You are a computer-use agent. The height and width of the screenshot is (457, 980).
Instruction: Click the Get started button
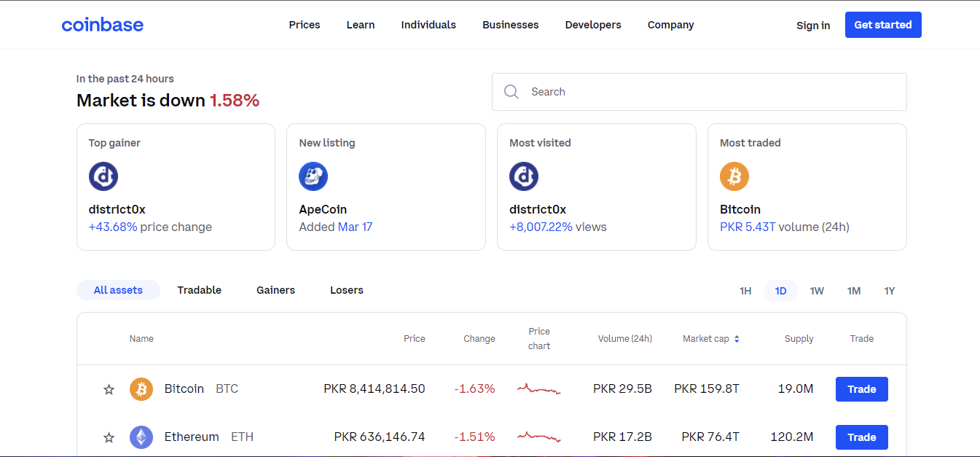(883, 25)
